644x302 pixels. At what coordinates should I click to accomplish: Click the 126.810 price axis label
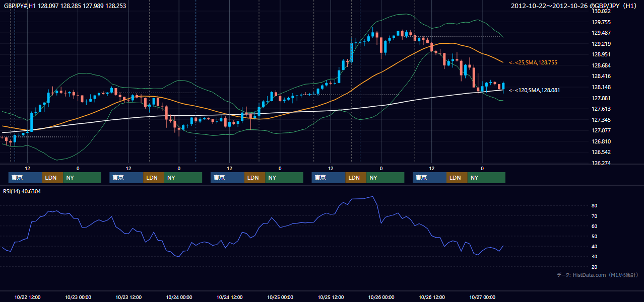pyautogui.click(x=602, y=141)
